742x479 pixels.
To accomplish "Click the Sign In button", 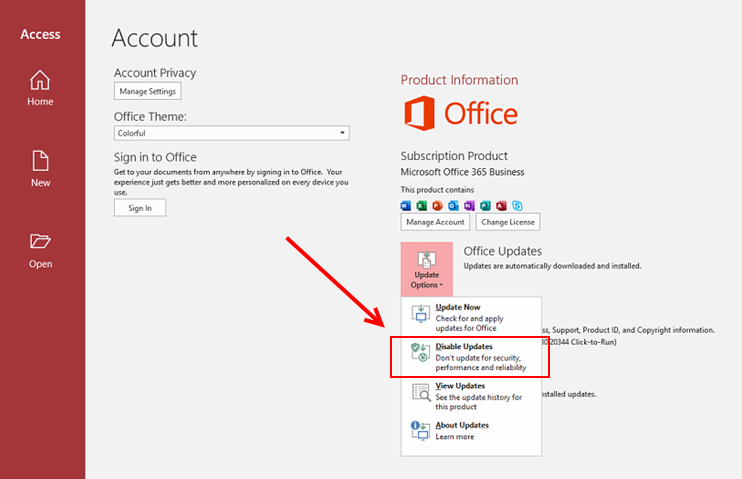I will pos(140,208).
